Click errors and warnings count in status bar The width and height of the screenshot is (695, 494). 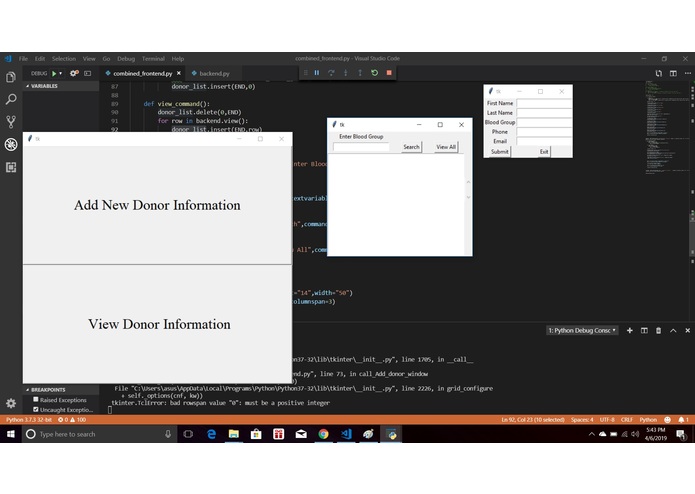coord(72,420)
